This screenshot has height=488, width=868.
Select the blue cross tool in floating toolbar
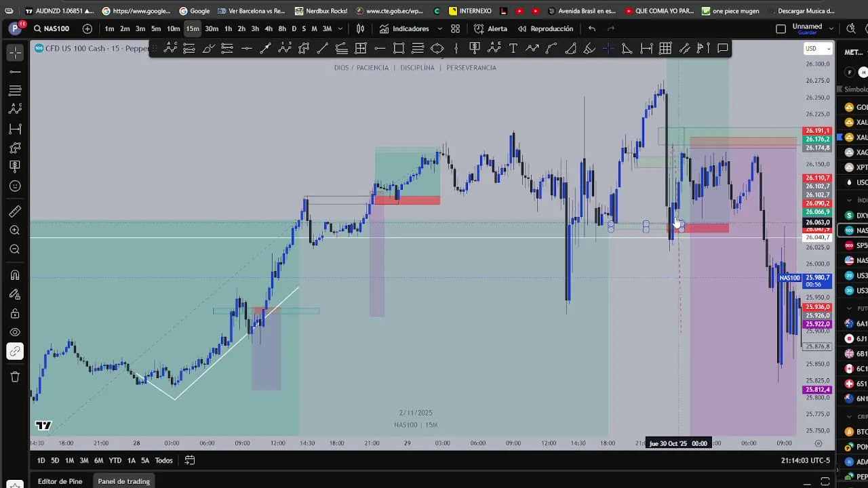coord(608,48)
